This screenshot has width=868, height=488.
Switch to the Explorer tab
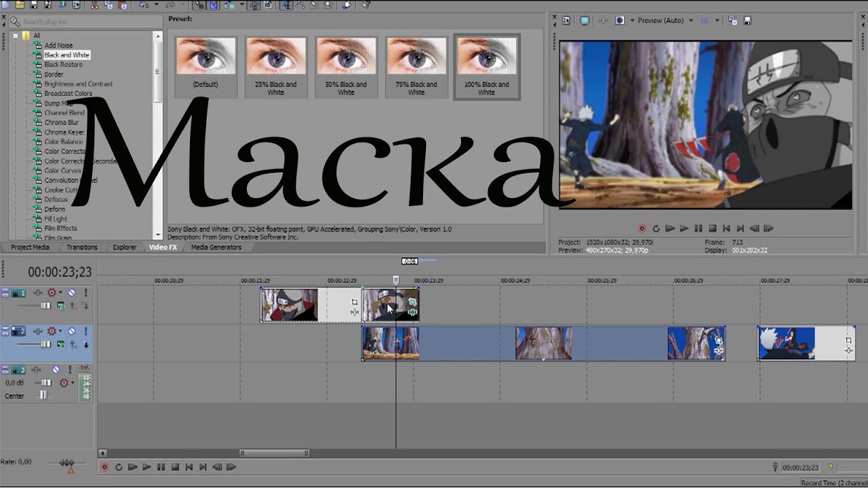pos(124,247)
